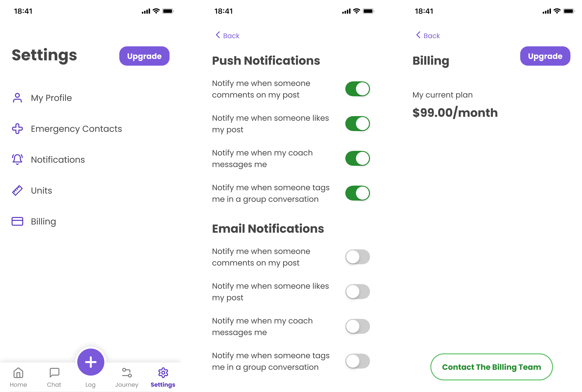
Task: Tap the Notifications bell icon
Action: [18, 160]
